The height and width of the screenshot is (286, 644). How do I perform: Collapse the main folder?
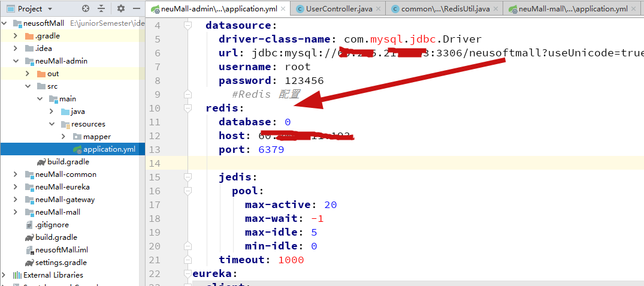[x=40, y=99]
